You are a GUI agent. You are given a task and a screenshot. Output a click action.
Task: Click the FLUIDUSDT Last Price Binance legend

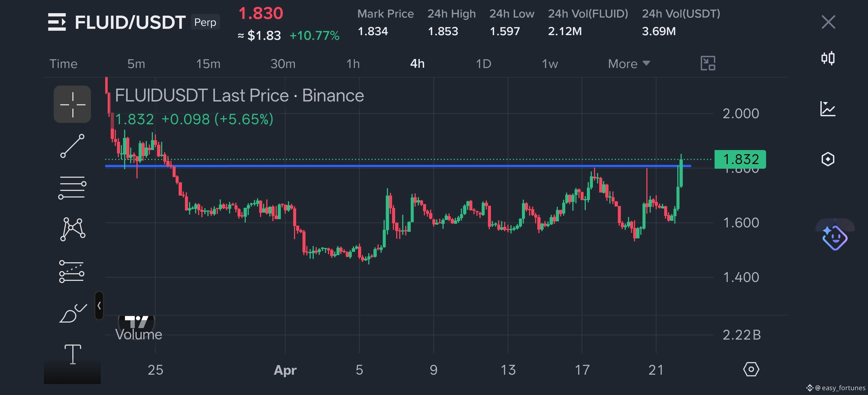click(239, 95)
